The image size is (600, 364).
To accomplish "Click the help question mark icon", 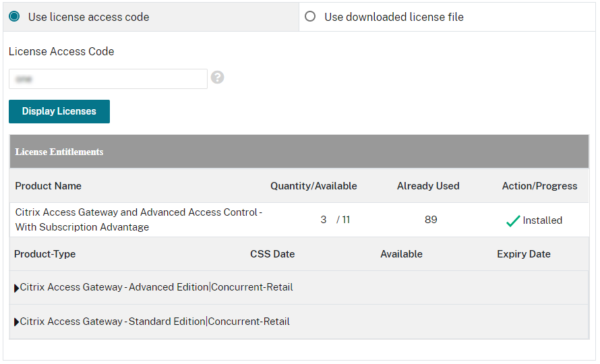I will tap(217, 78).
